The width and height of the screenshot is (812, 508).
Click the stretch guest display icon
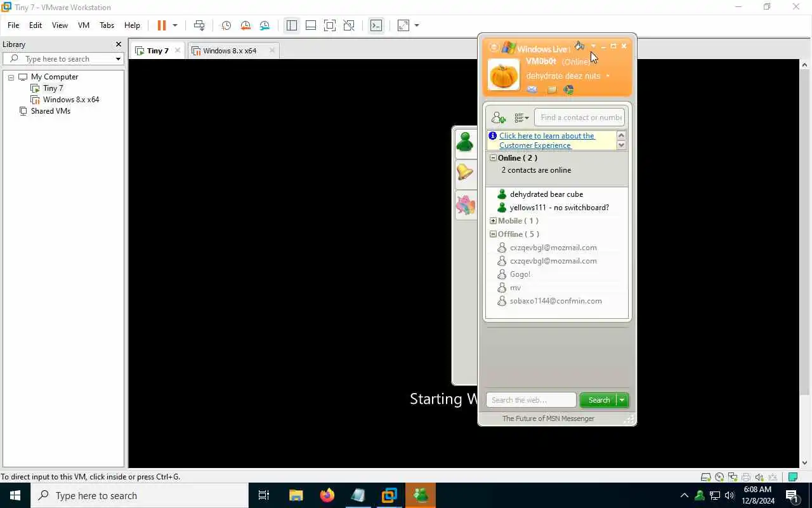coord(403,25)
